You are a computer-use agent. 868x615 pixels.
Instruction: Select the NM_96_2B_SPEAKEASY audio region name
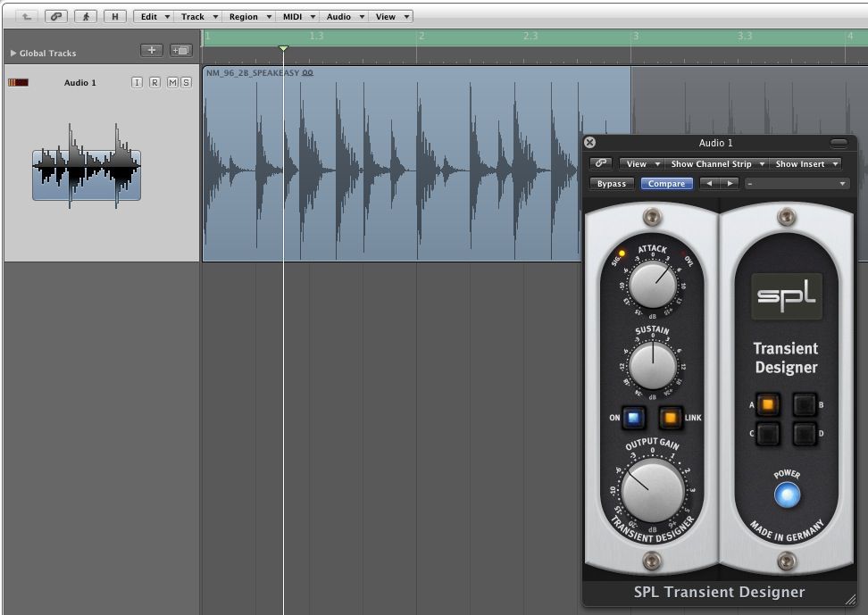[x=253, y=73]
